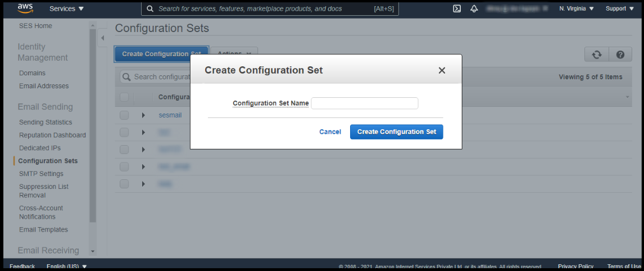Collapse the sidebar with arrow toggle
Screen dimensions: 644x271
(102, 38)
